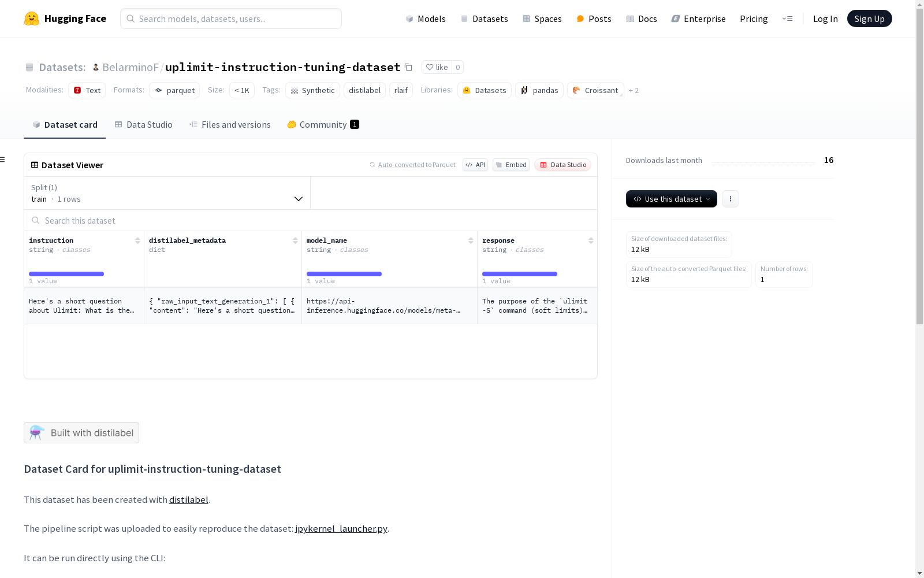Click the response column value distribution bar

[x=520, y=274]
